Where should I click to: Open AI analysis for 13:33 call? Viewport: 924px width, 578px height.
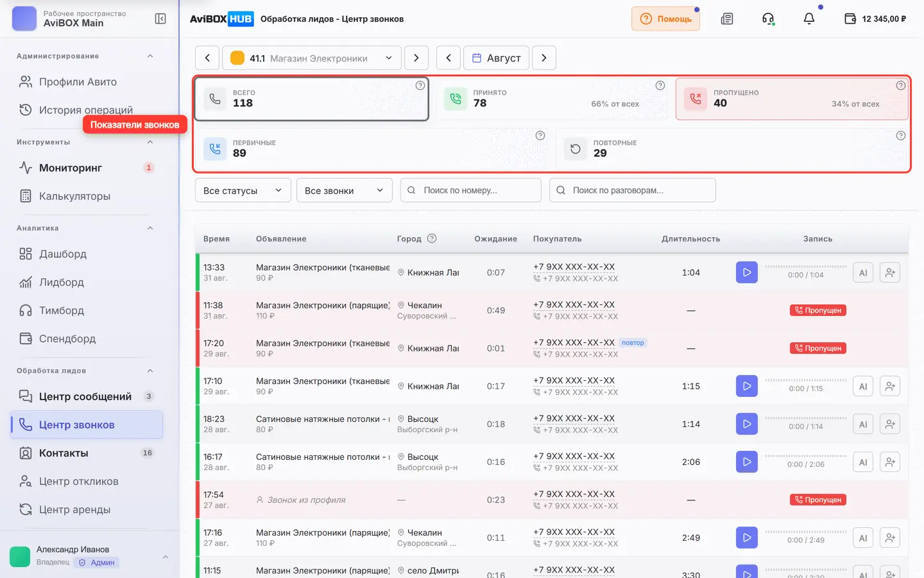pos(863,272)
